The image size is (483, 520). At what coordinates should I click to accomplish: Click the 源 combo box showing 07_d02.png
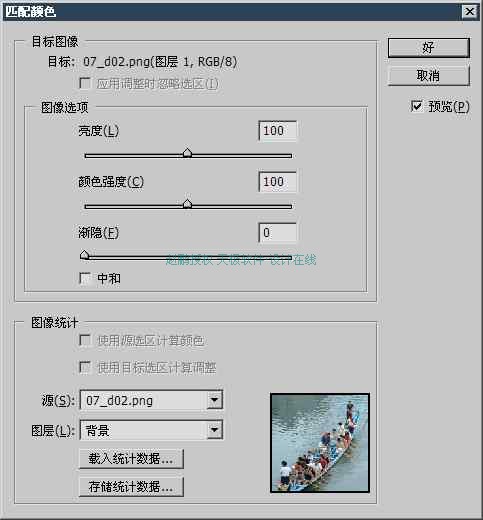pyautogui.click(x=151, y=400)
